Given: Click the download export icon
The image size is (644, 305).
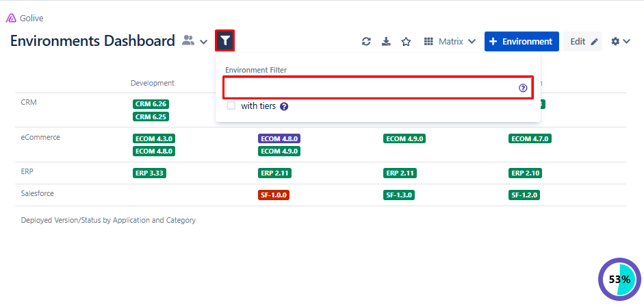Looking at the screenshot, I should tap(386, 42).
